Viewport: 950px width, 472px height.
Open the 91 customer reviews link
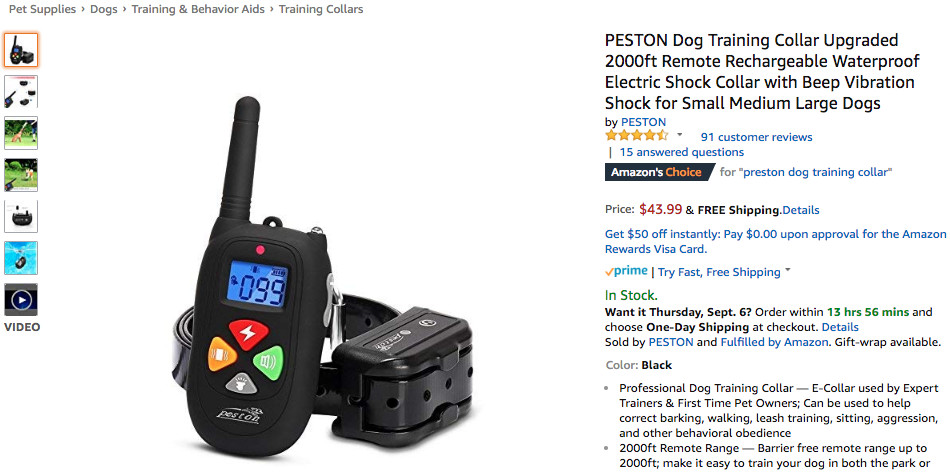coord(756,137)
